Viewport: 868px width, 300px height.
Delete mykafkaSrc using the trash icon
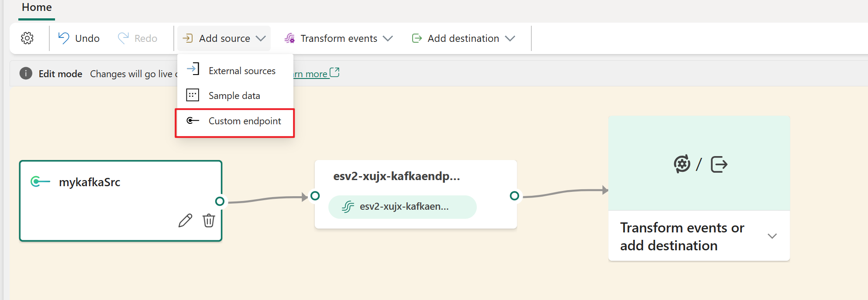209,221
